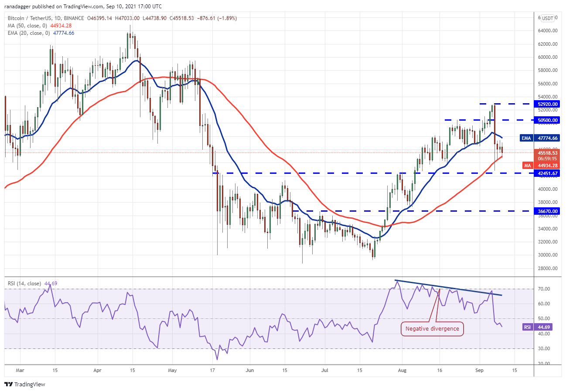566x392 pixels.
Task: Click the 20.00 RSI axis label
Action: point(543,364)
